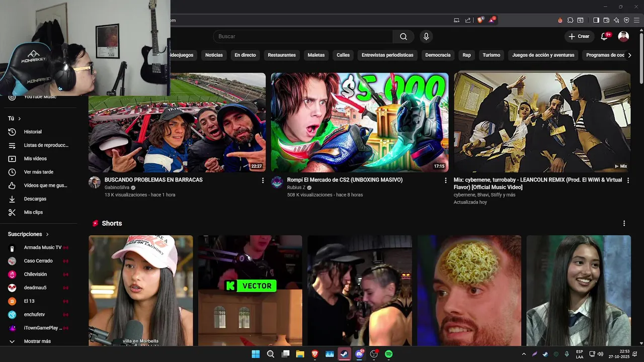Screen dimensions: 644x362
Task: Open options menu for LEANCOLN REMIX mix
Action: 628,180
